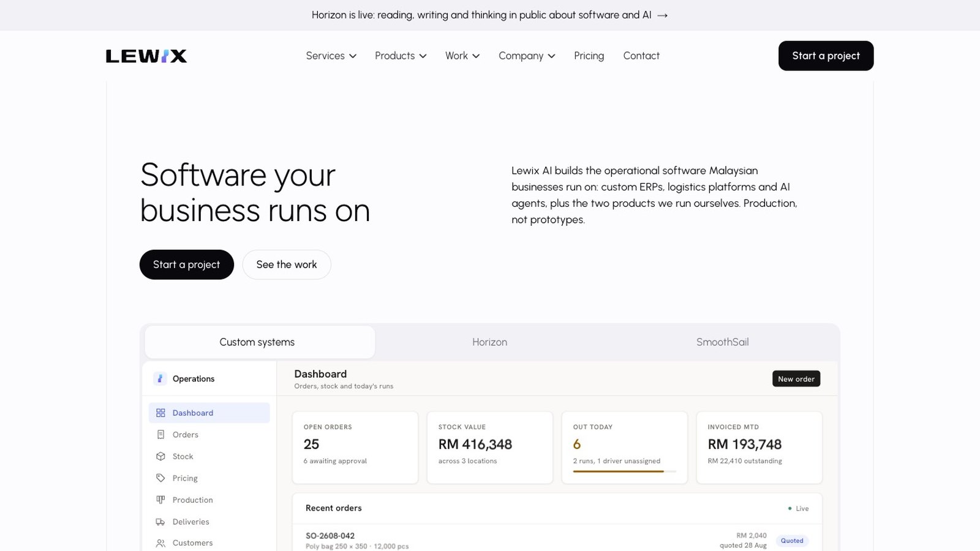Click the Operations title in sidebar
The height and width of the screenshot is (551, 980).
[x=194, y=379]
